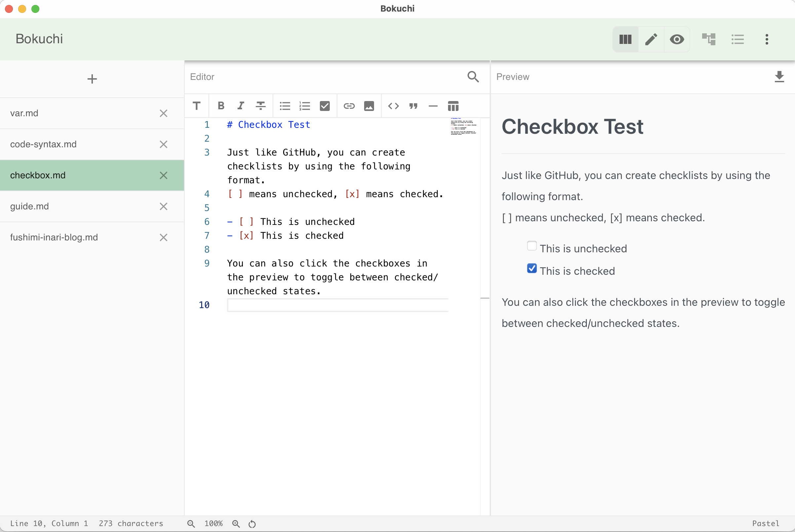Click the Pastel theme label
The width and height of the screenshot is (795, 532).
click(766, 523)
